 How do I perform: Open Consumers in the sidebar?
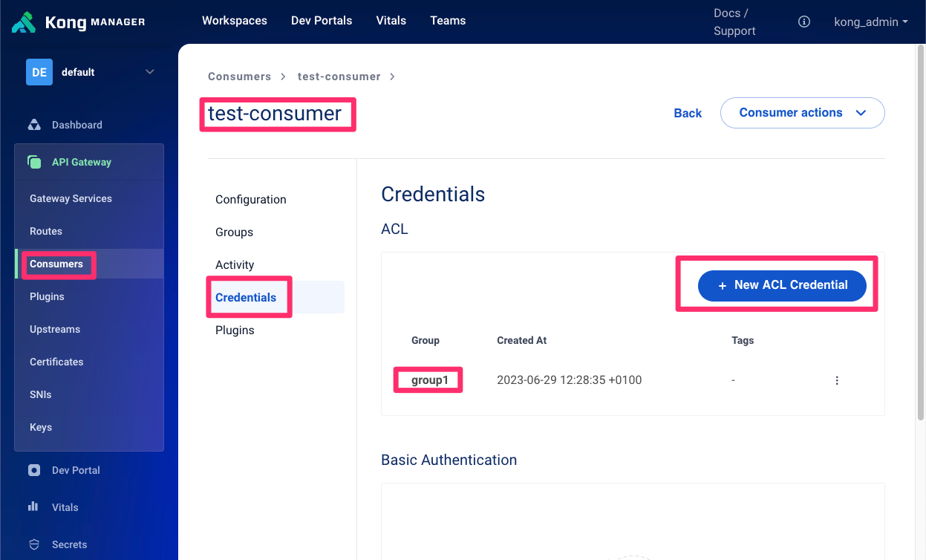56,264
